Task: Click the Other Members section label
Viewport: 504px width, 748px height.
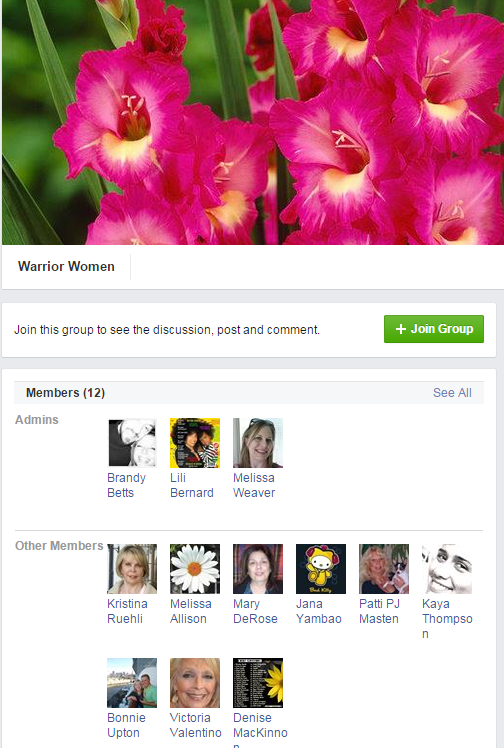Action: 59,546
